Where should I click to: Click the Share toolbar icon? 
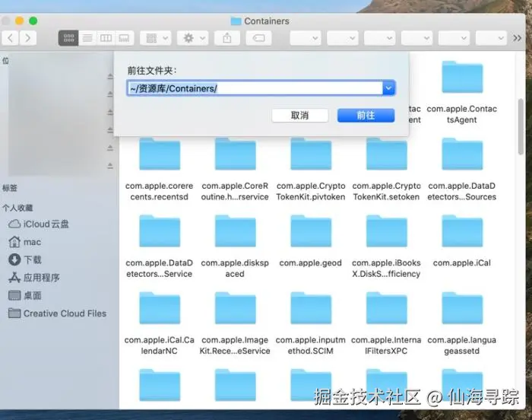227,38
